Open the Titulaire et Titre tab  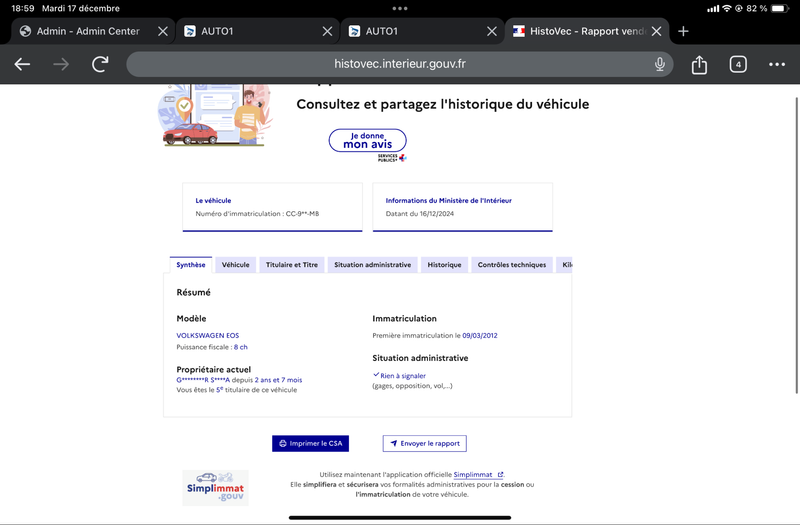click(292, 265)
